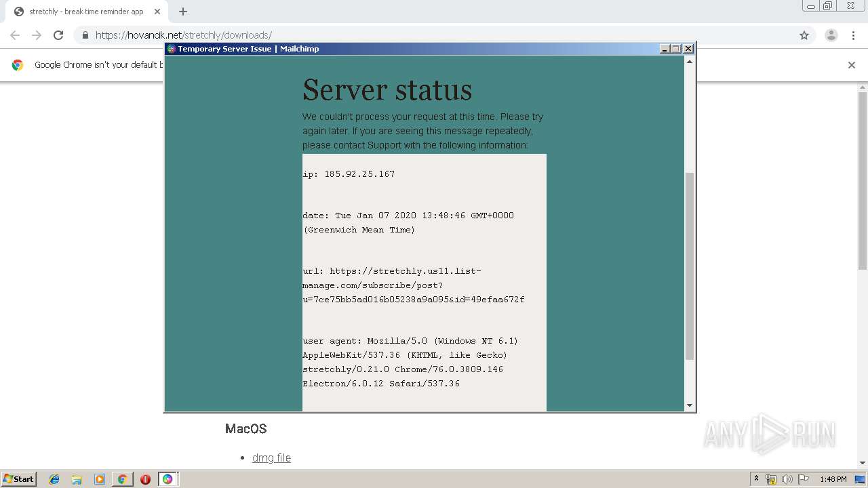Click the popup vertical scrollbar thumb
Image resolution: width=868 pixels, height=488 pixels.
pyautogui.click(x=690, y=266)
